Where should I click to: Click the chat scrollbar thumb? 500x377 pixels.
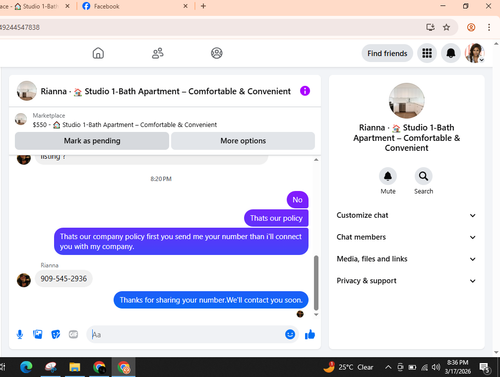[316, 283]
